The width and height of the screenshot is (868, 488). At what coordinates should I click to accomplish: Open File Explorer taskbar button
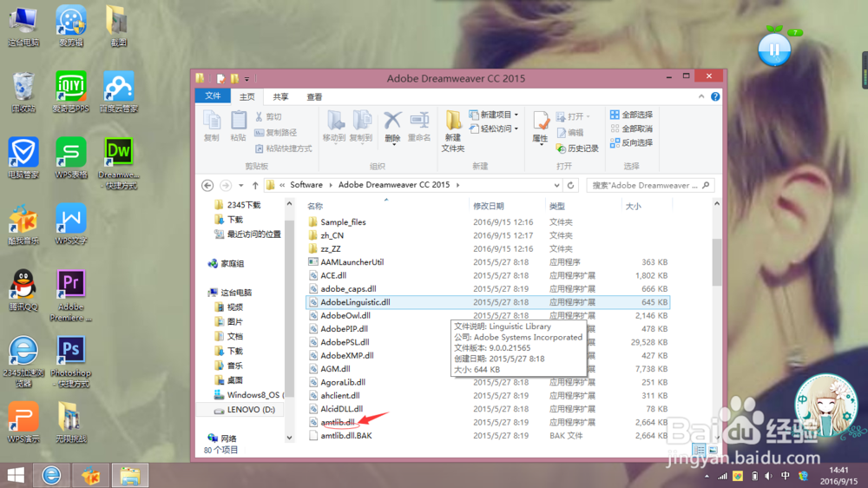click(130, 475)
